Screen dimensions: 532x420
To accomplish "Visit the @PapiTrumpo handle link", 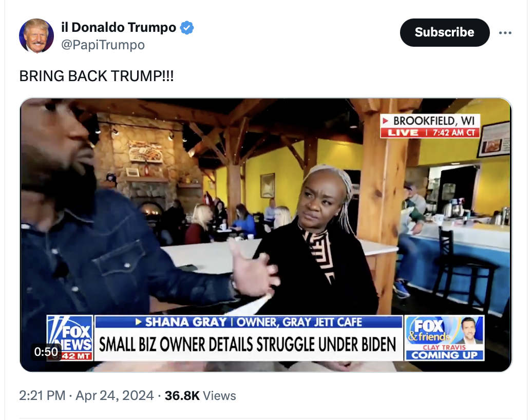I will (103, 45).
